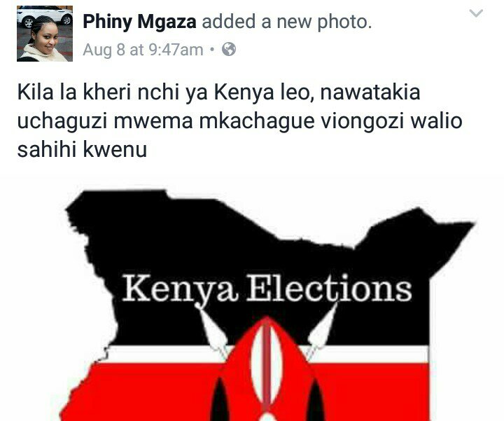Open the post options chevron menu
The width and height of the screenshot is (504, 421).
476,13
